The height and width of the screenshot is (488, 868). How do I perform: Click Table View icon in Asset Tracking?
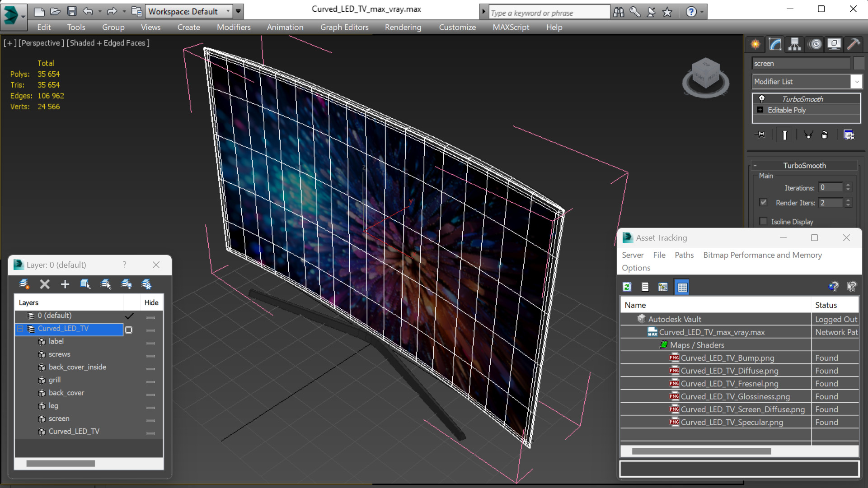coord(682,287)
